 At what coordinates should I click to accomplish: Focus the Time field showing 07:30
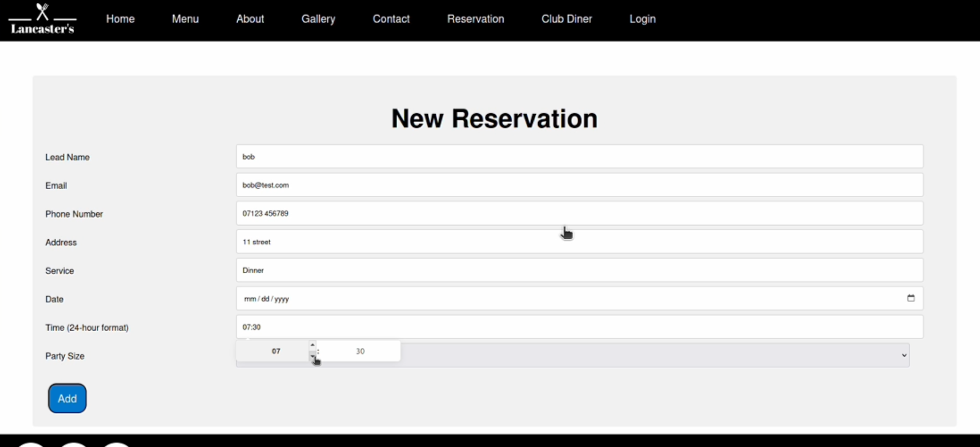(580, 327)
